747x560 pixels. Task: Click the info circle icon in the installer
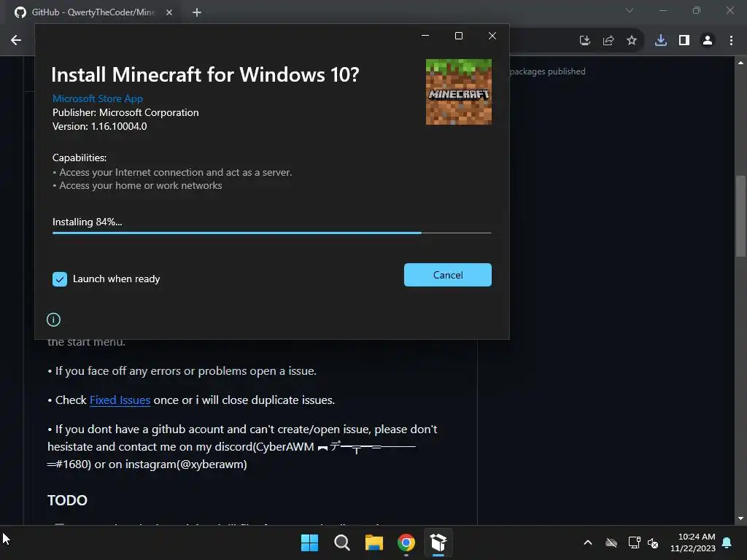point(53,319)
